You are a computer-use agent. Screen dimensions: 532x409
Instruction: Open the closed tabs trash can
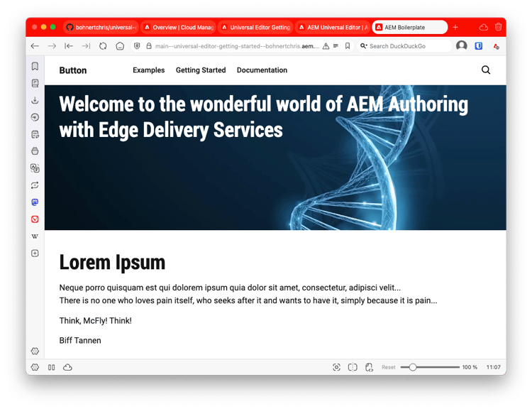498,27
